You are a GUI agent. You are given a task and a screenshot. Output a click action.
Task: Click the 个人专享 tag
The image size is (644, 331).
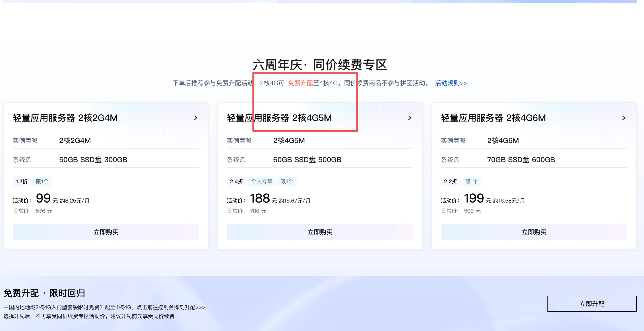click(x=262, y=182)
